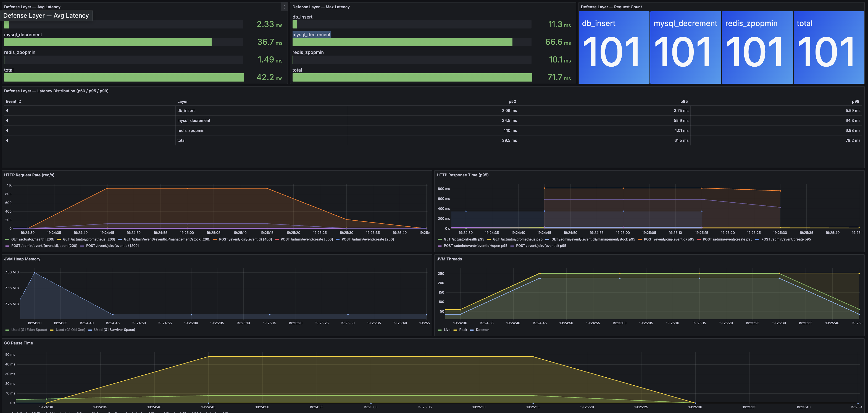Click the legend color marker for Used (G1 Old Gen)
Screen dimensions: 868x413
point(52,330)
